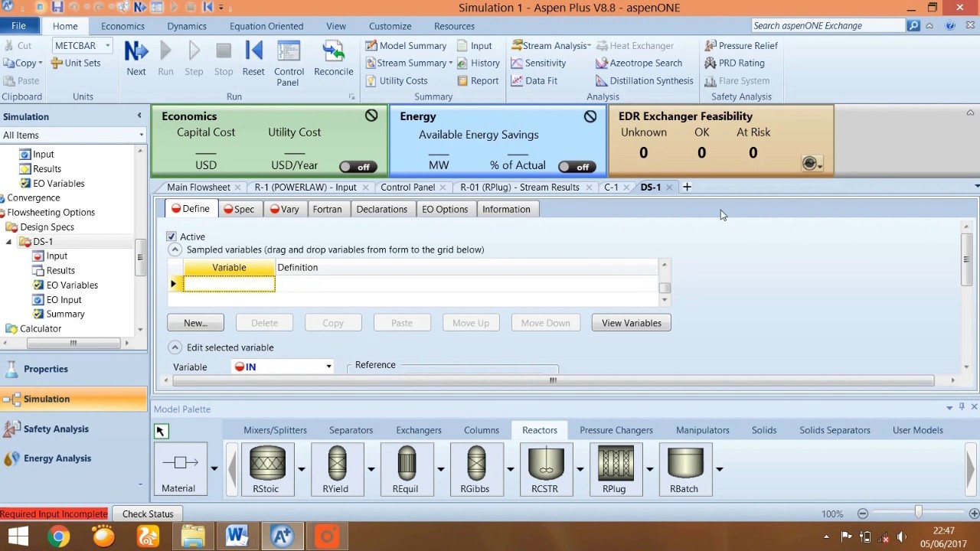This screenshot has height=551, width=980.
Task: Open PRD Rating
Action: 734,63
